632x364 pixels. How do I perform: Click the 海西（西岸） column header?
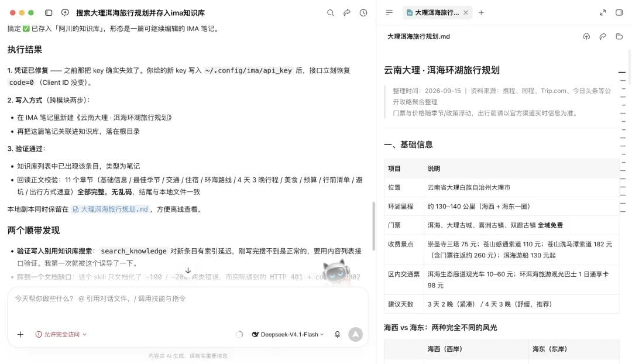tap(445, 349)
